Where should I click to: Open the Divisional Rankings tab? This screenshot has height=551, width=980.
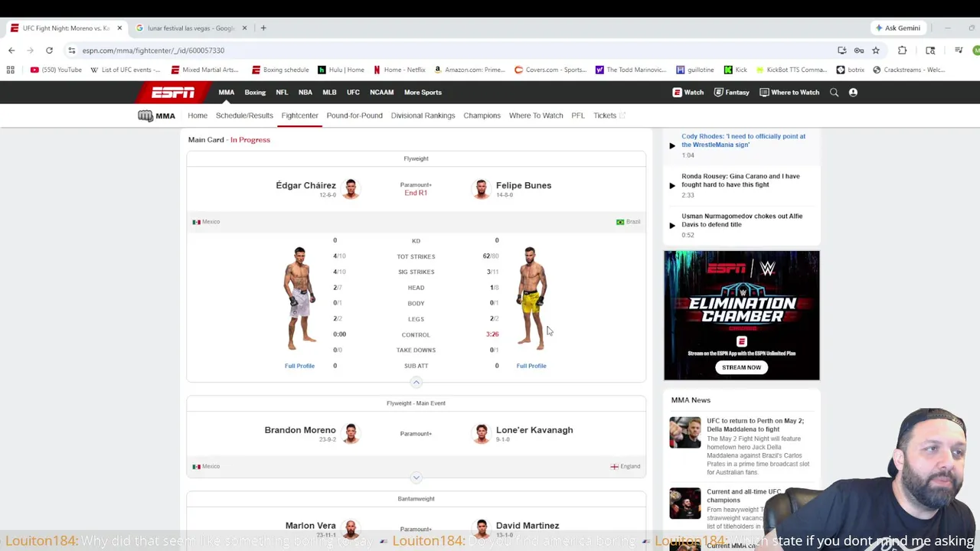pyautogui.click(x=423, y=116)
